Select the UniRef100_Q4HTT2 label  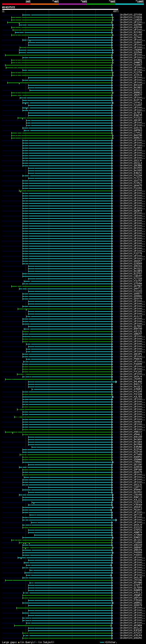[131, 289]
